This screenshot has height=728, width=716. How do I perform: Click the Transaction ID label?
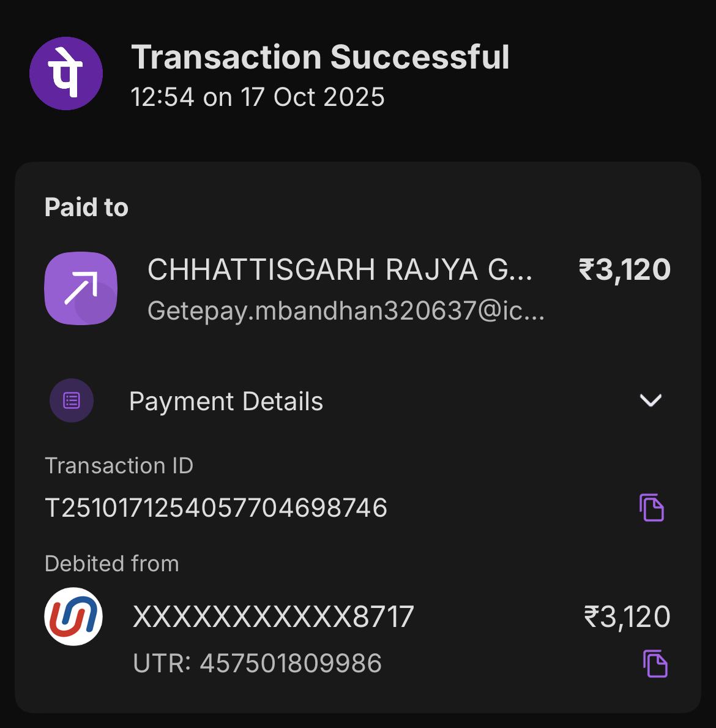point(119,466)
